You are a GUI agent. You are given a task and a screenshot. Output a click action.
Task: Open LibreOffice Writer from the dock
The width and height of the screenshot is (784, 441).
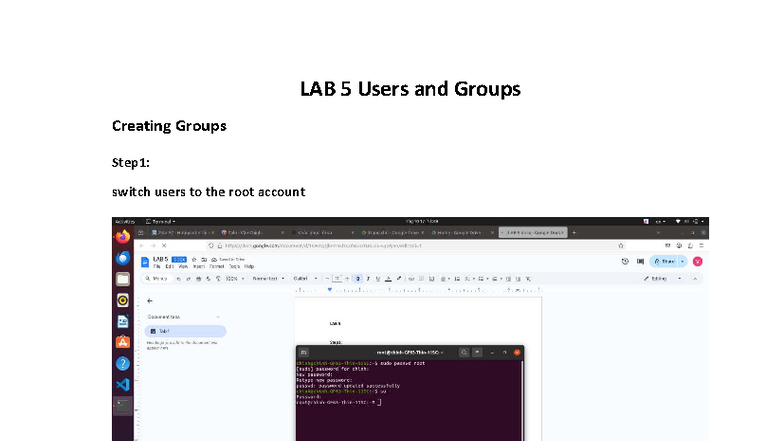pyautogui.click(x=122, y=321)
